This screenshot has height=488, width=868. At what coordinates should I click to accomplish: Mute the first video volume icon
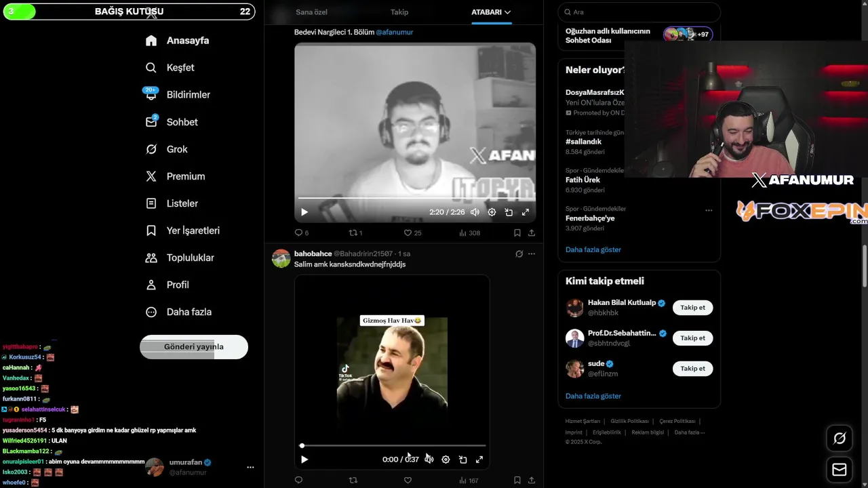[x=475, y=212]
